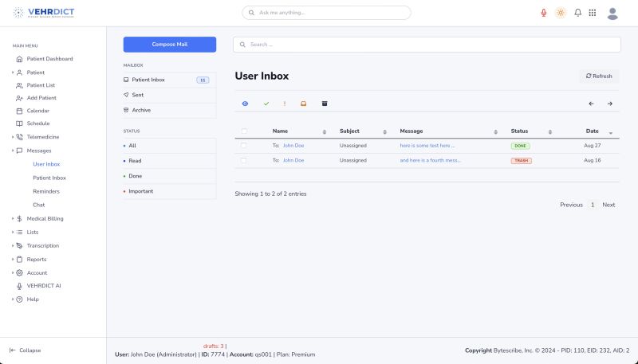The height and width of the screenshot is (364, 638).
Task: Toggle the sun light/dark theme icon
Action: 561,13
